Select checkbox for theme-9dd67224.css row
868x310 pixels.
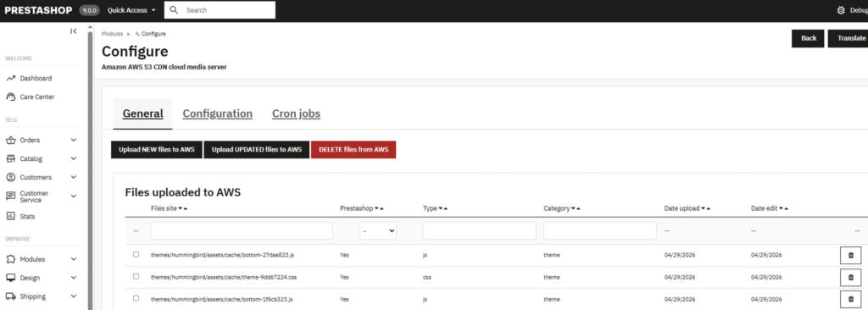point(136,276)
